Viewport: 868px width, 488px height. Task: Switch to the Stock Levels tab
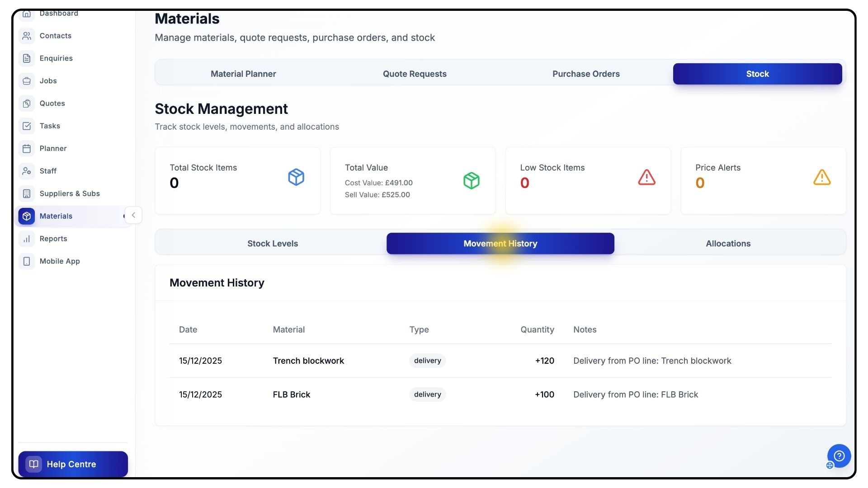point(273,244)
